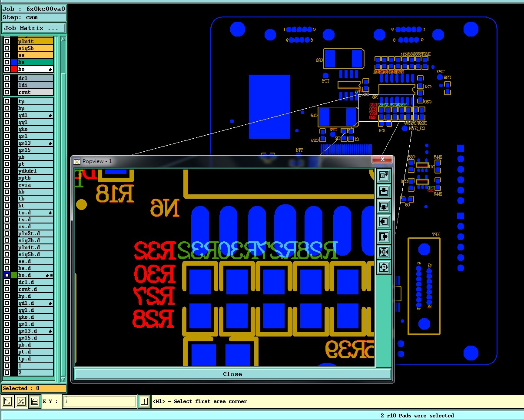Click the hand marker on to.d row
Viewport: 524px width, 420px height.
pyautogui.click(x=51, y=213)
